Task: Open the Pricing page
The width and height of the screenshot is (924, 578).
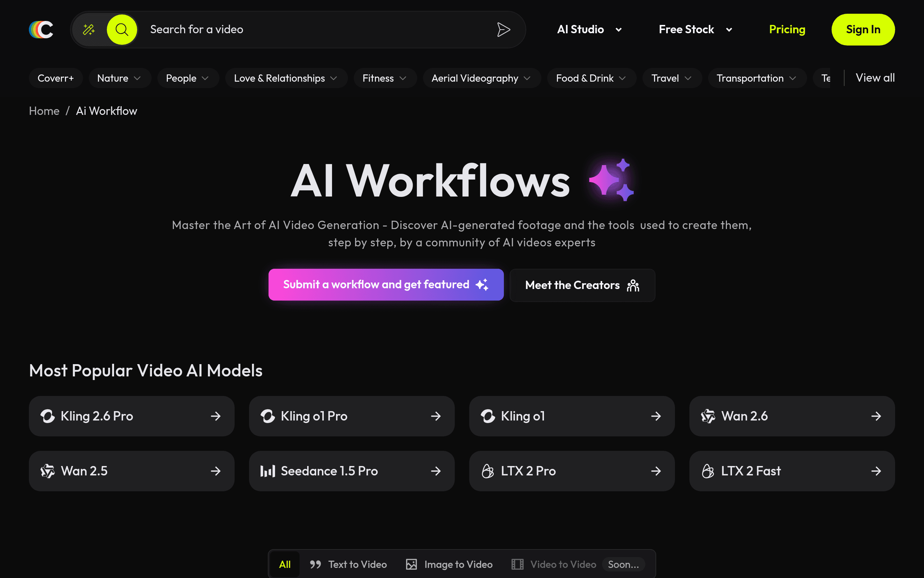Action: click(787, 29)
